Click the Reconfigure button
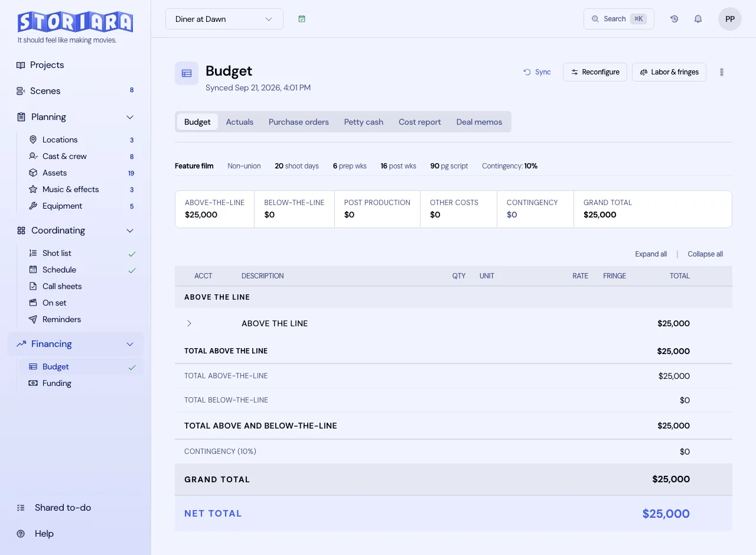This screenshot has height=555, width=756. (595, 72)
